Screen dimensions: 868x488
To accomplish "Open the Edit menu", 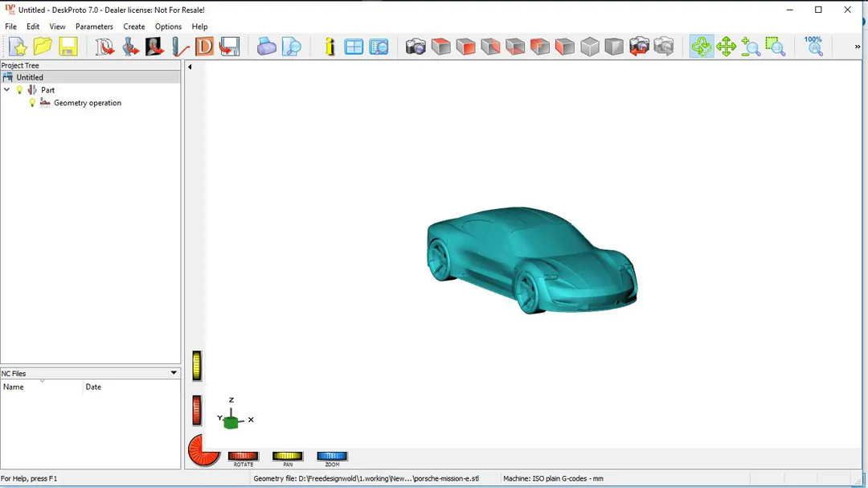I will coord(33,27).
